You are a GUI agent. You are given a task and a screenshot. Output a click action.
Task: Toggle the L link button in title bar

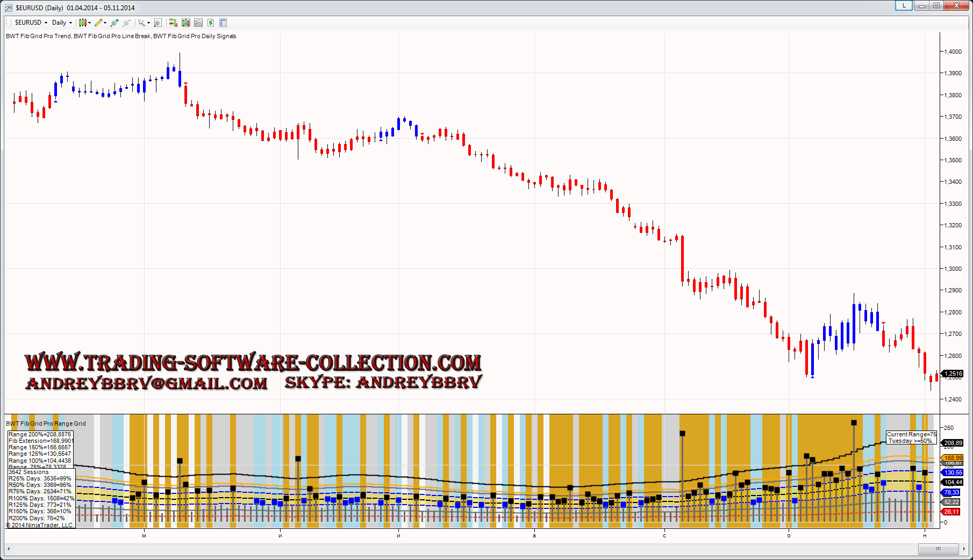pyautogui.click(x=904, y=5)
